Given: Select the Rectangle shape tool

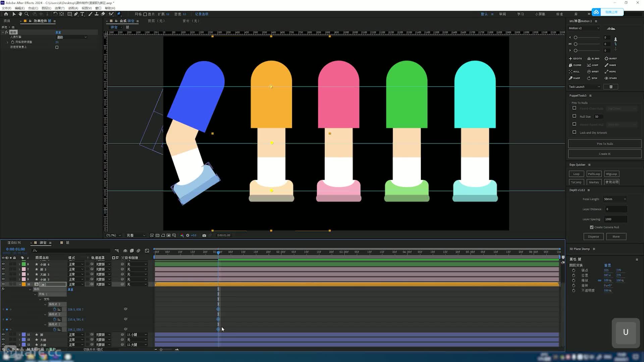Looking at the screenshot, I should 69,14.
